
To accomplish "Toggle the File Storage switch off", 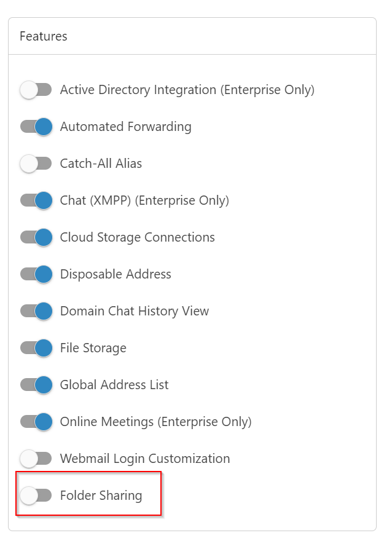I will click(x=36, y=348).
